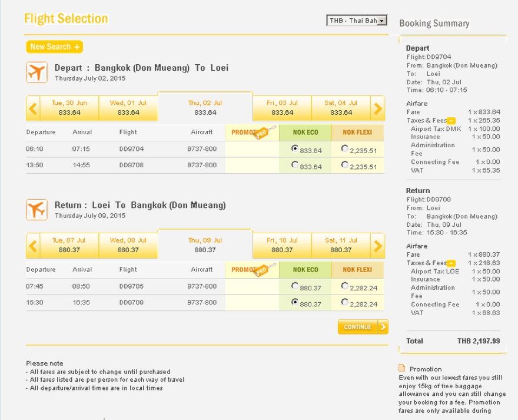Choose Wed, 08 Jul return date tab
The height and width of the screenshot is (420, 518).
click(128, 246)
